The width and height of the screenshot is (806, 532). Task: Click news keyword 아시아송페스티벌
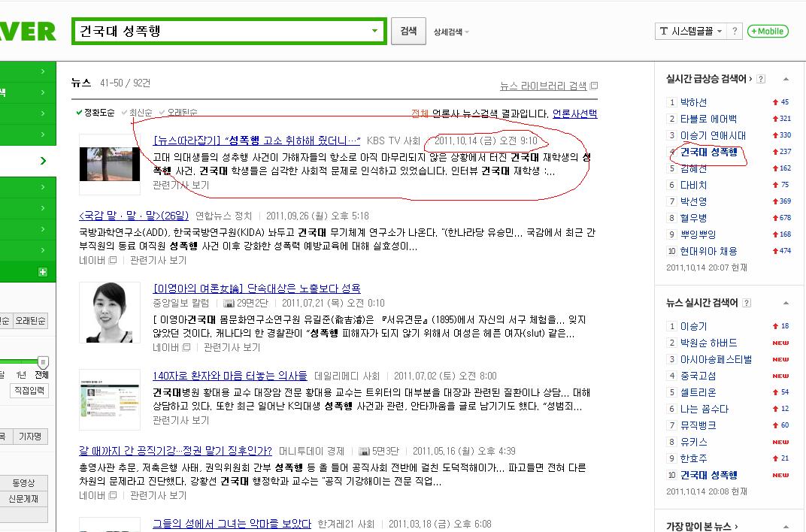(x=716, y=359)
